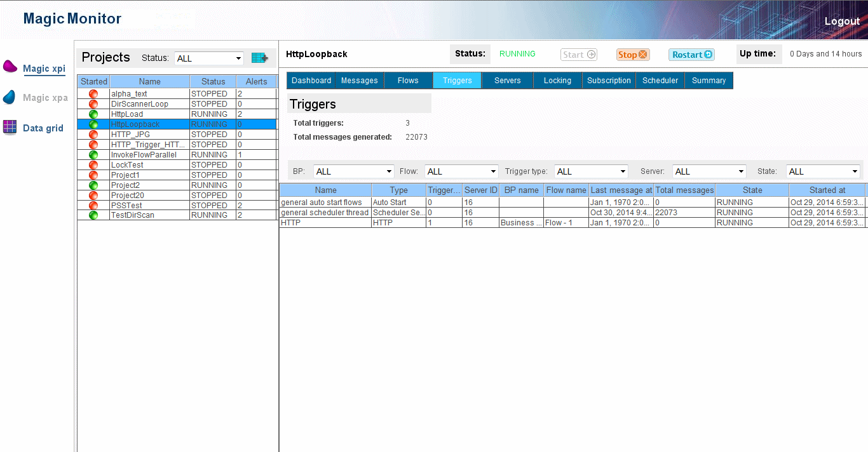Image resolution: width=868 pixels, height=452 pixels.
Task: Sort triggers by Type column header
Action: 399,190
